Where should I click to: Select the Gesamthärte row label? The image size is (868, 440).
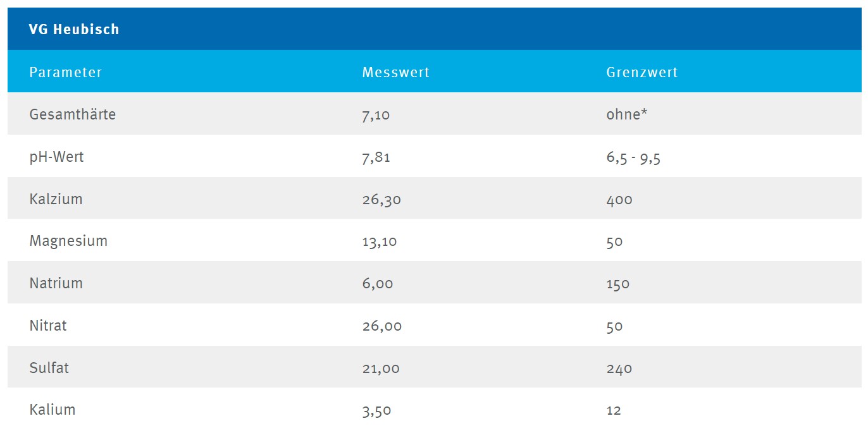(73, 114)
